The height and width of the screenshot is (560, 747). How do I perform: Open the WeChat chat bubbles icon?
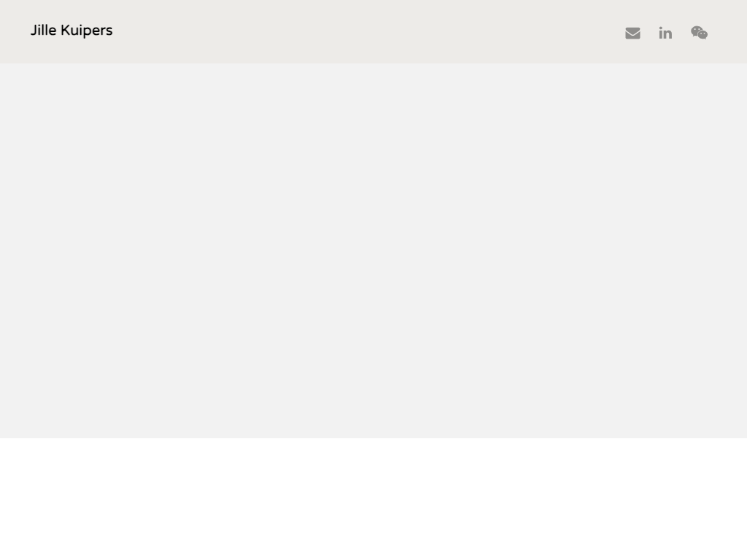click(700, 33)
